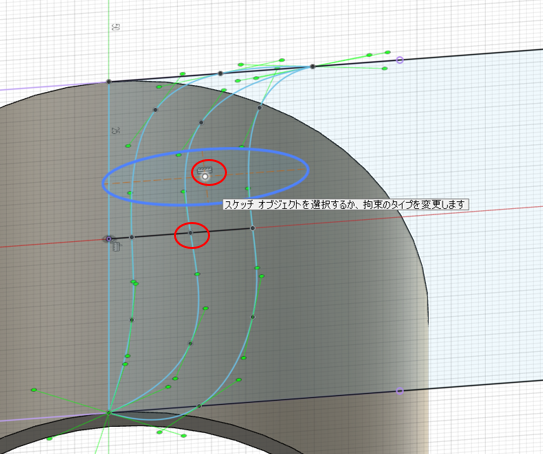Click the constraint glyph below the purple origin point

pyautogui.click(x=117, y=247)
